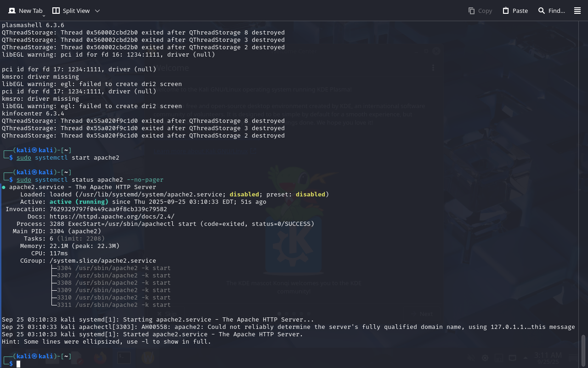Click the Copy toolbar icon
Viewport: 588px width, 368px height.
pyautogui.click(x=480, y=11)
